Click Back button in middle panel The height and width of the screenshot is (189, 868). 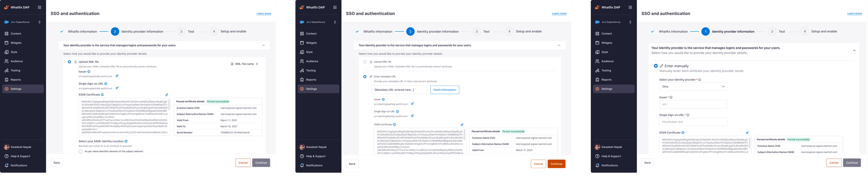(x=352, y=164)
